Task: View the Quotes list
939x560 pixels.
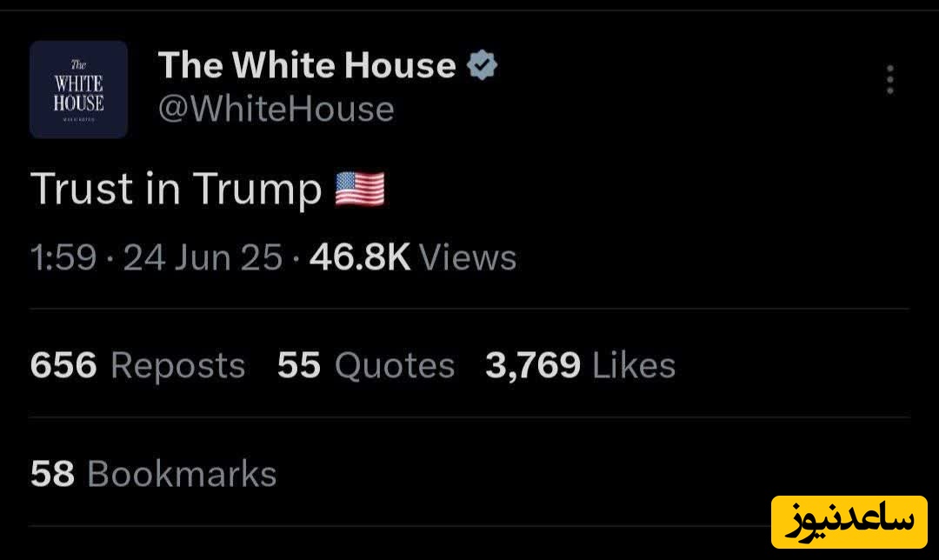Action: [395, 366]
